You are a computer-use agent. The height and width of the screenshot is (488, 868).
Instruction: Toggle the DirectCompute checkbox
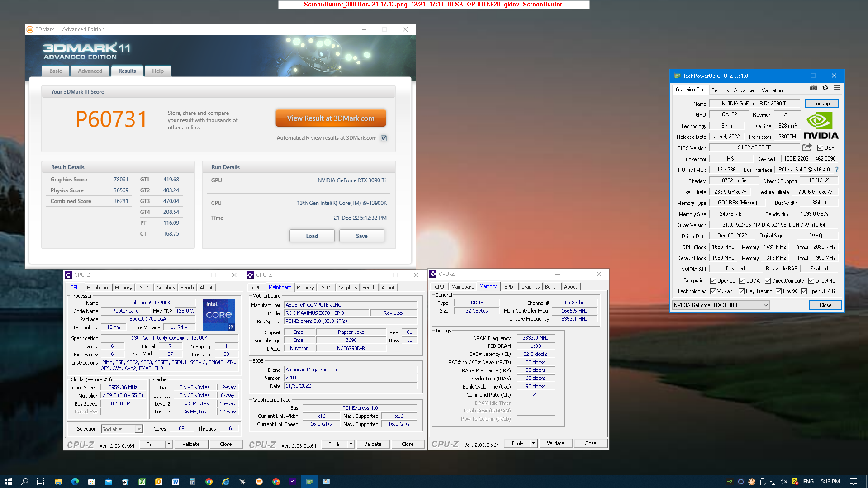tap(768, 281)
